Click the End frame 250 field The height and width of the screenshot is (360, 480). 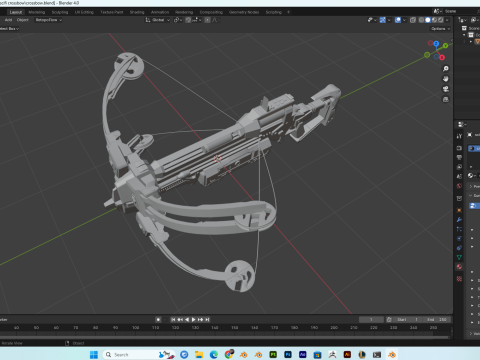point(437,319)
